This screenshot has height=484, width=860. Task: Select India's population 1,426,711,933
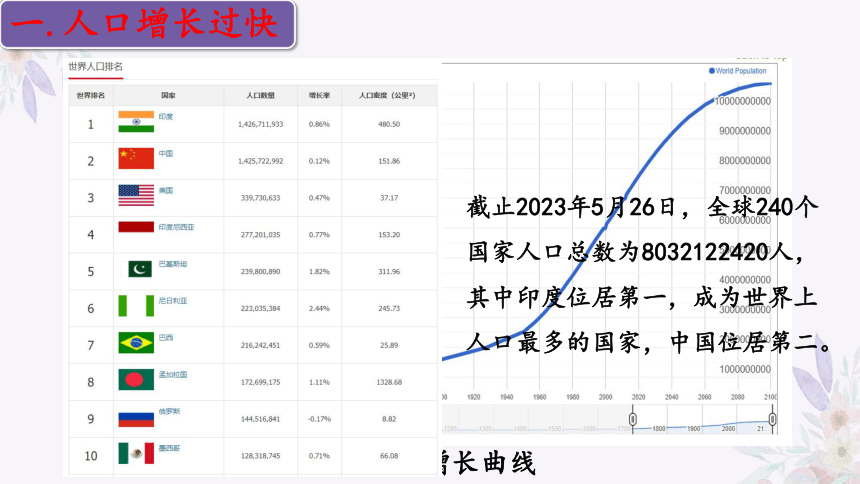[261, 125]
